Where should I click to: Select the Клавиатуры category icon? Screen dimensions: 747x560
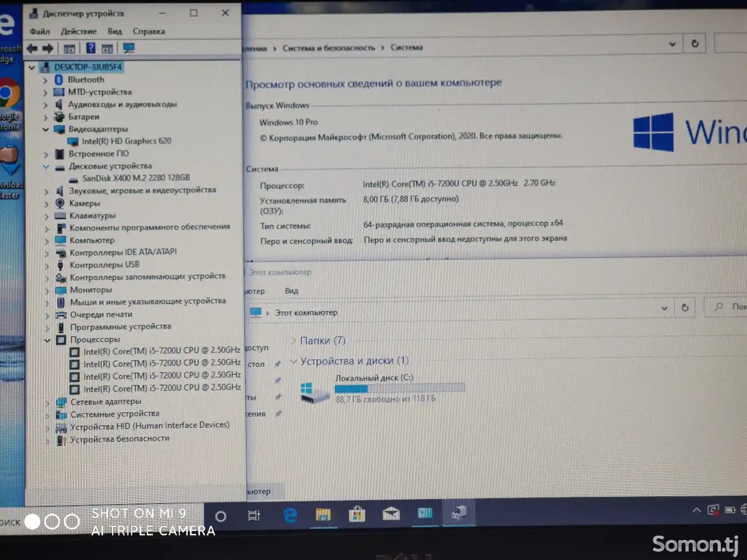click(x=60, y=216)
